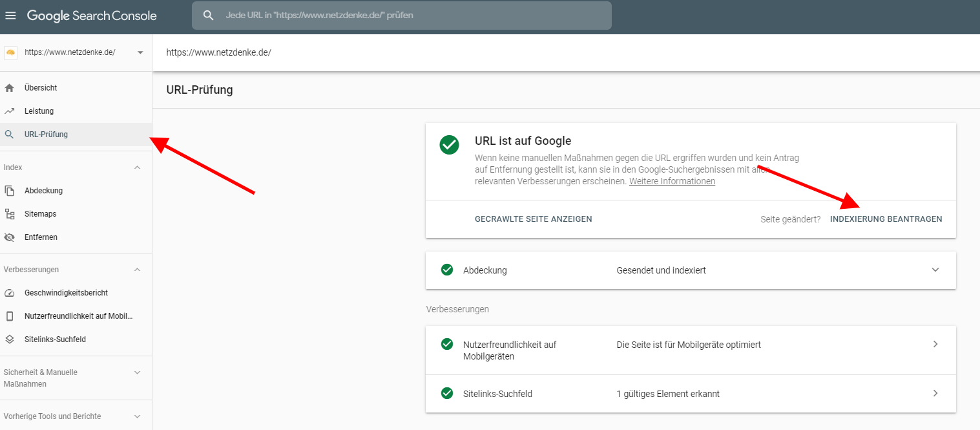Click the mobile phone icon for Nutzerfreundlichkeit

coord(9,316)
